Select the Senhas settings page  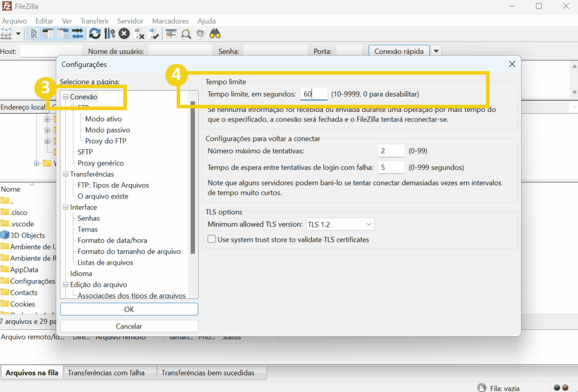tap(88, 219)
